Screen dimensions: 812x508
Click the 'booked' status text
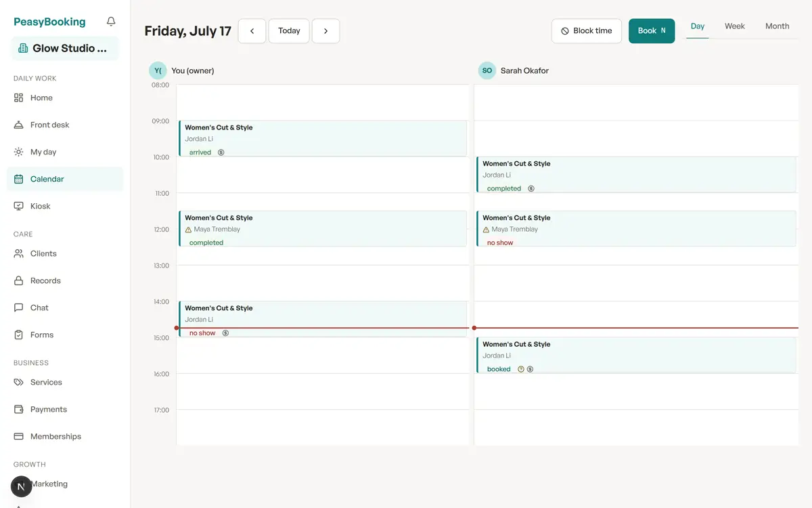[x=499, y=369]
